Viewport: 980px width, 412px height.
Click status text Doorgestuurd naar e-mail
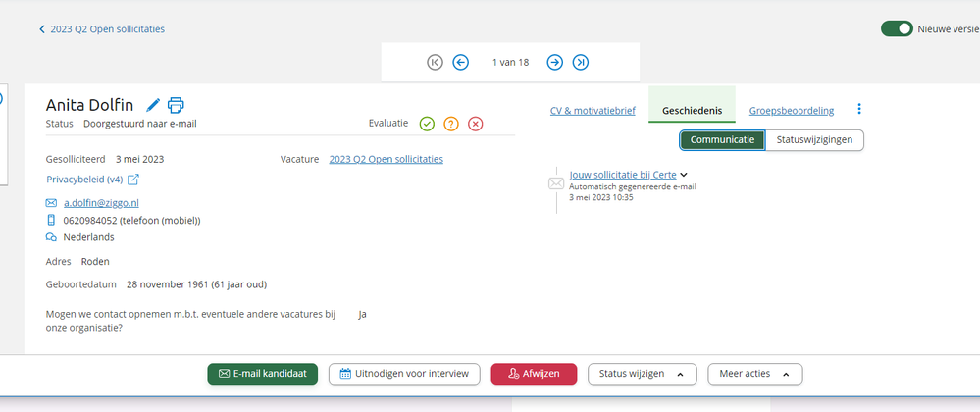point(140,124)
